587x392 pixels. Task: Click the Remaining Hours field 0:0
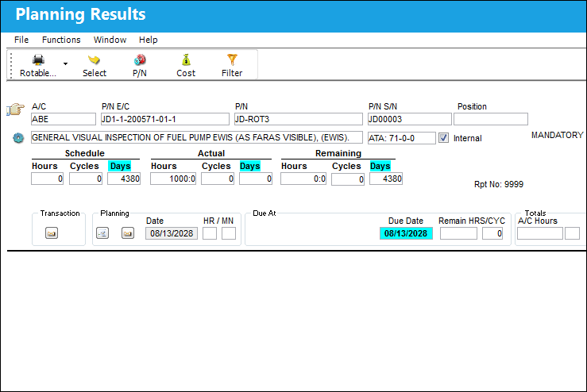pyautogui.click(x=303, y=179)
